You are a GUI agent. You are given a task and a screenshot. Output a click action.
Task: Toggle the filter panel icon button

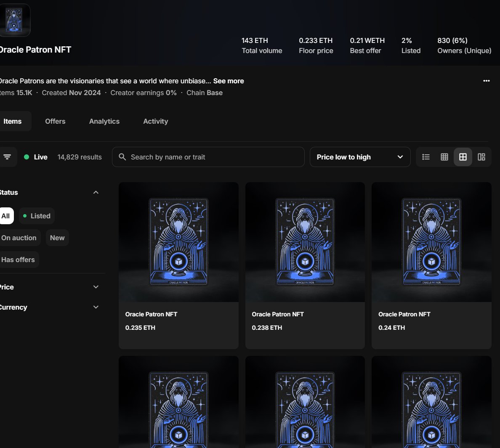pos(7,157)
